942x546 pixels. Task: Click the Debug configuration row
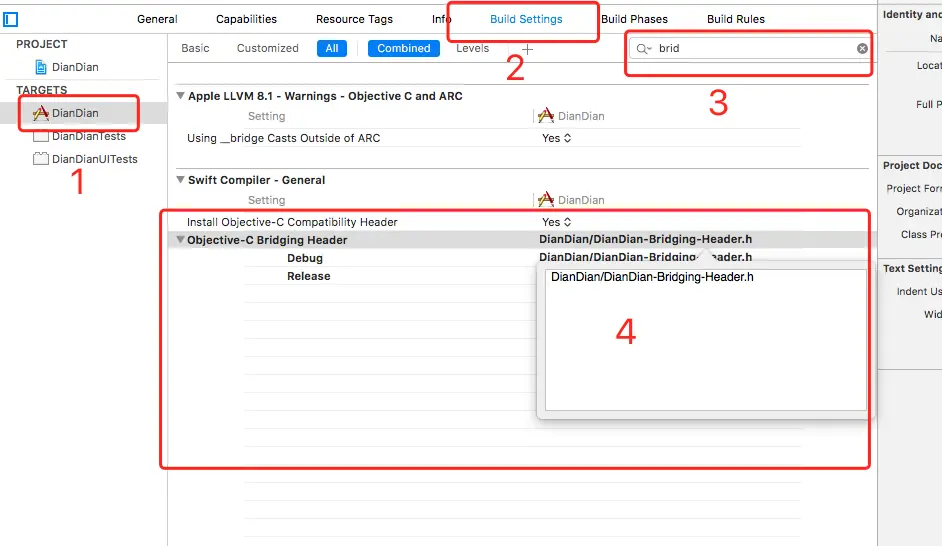coord(305,258)
